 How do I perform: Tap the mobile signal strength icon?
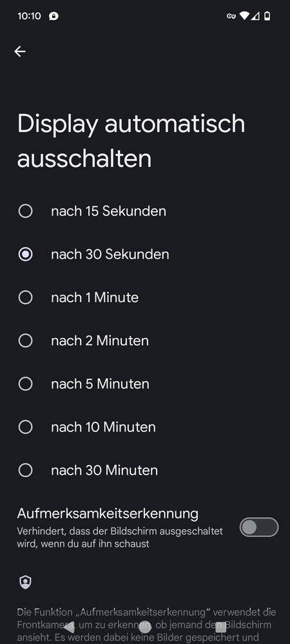tap(255, 16)
